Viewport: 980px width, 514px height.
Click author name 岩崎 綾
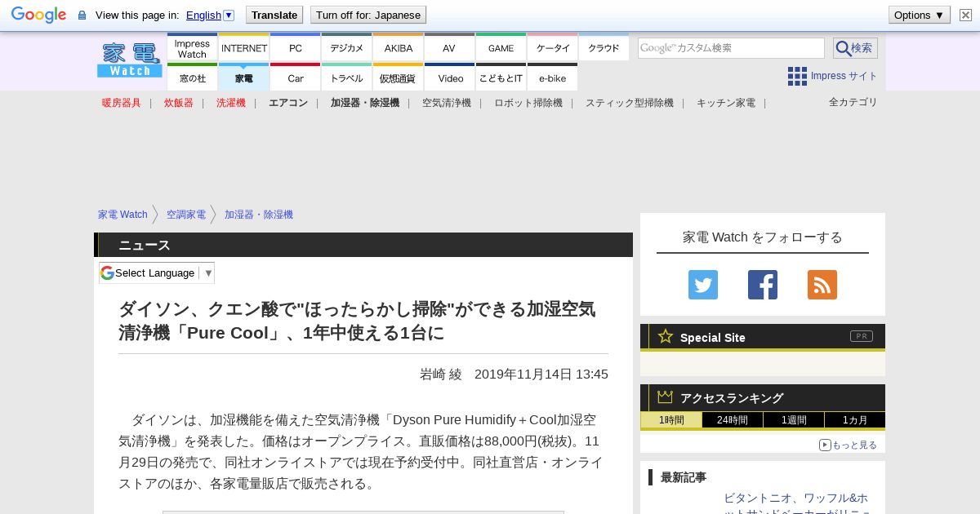click(x=441, y=374)
